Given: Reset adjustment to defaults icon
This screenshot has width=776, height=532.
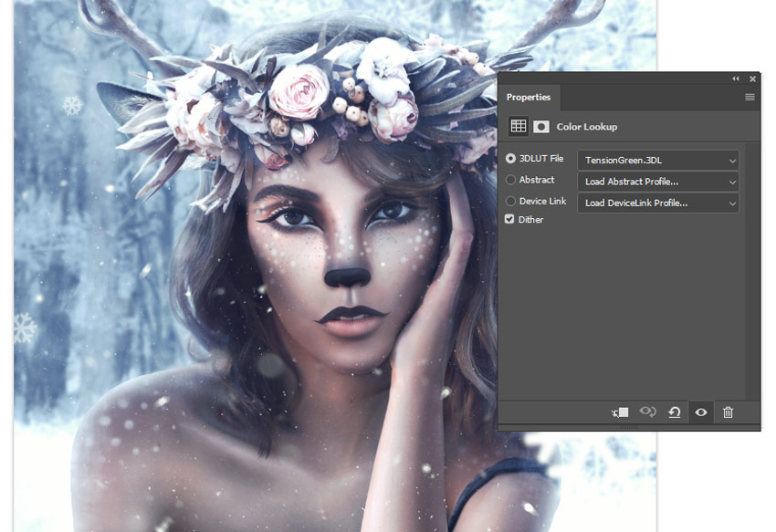Looking at the screenshot, I should click(x=674, y=412).
